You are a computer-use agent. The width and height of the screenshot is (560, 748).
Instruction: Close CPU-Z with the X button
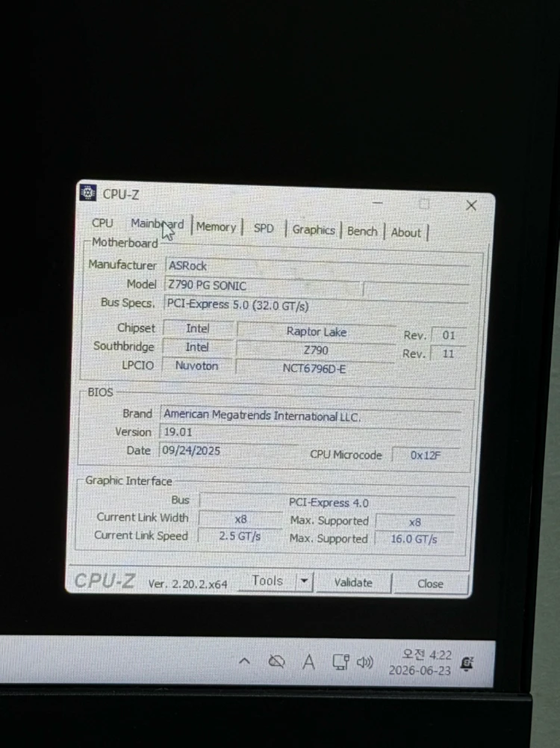click(471, 205)
